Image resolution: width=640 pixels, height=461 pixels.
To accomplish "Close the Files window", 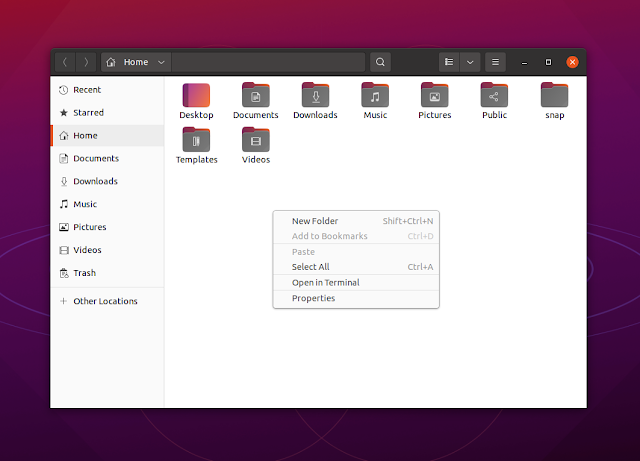I will (572, 62).
